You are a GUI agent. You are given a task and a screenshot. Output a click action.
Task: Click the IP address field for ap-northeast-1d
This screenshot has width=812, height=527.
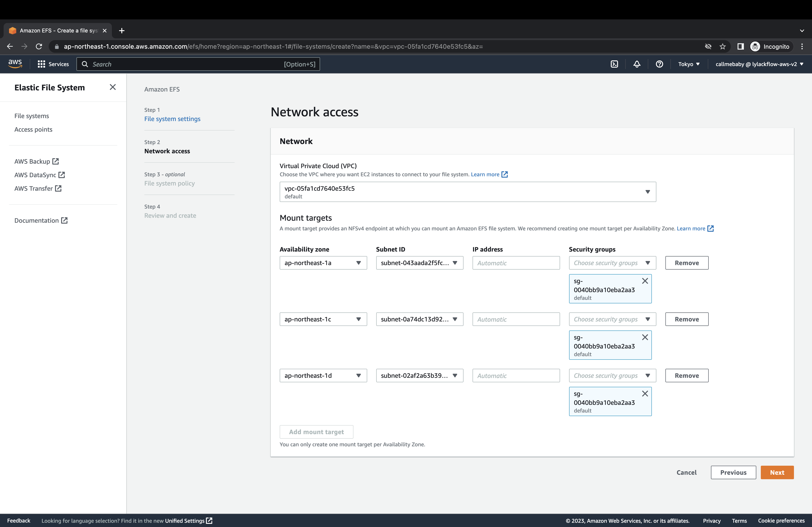coord(516,375)
